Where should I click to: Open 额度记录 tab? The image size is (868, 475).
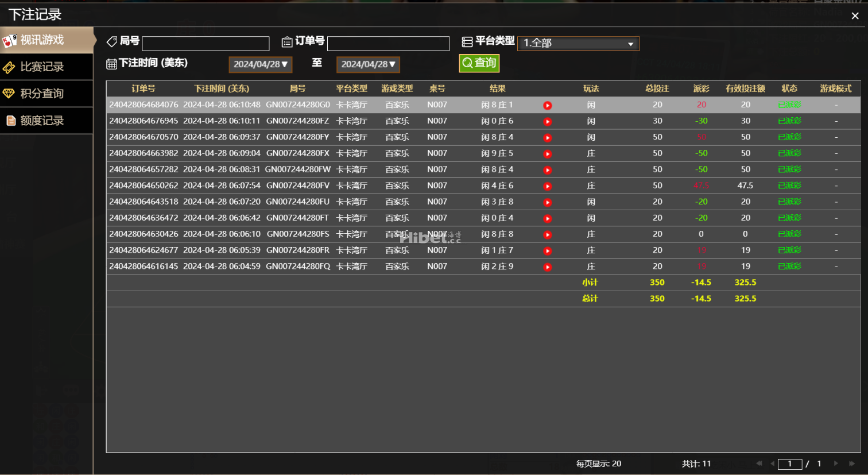[46, 121]
